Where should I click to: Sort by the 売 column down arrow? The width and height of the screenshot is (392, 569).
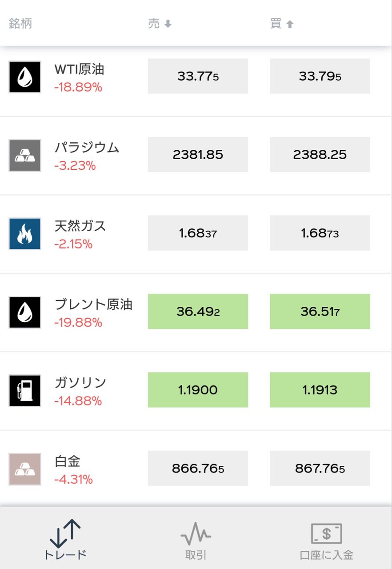pos(168,24)
